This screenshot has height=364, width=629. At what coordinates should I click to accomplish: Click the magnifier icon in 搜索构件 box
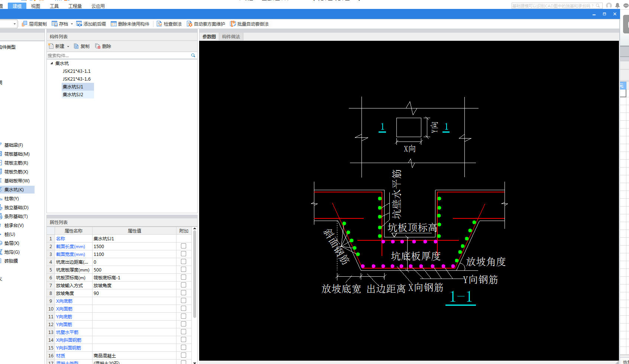[193, 55]
